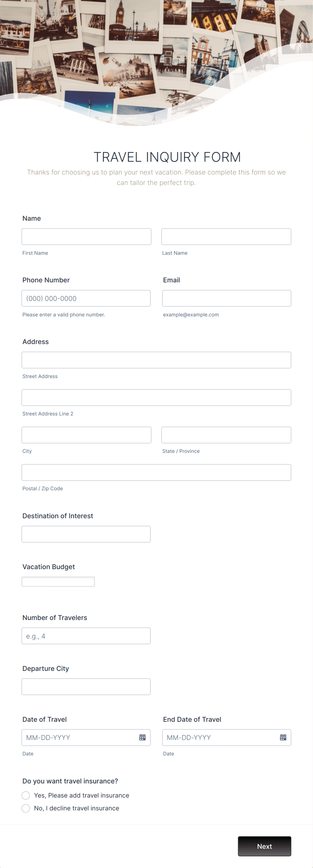Focus the Last Name field
This screenshot has width=313, height=868.
(226, 237)
